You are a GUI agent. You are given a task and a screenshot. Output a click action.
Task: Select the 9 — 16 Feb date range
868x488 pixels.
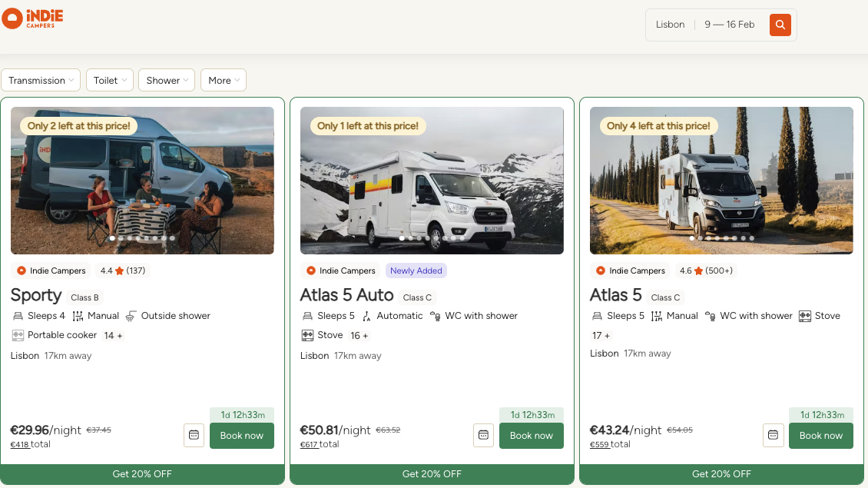[729, 25]
